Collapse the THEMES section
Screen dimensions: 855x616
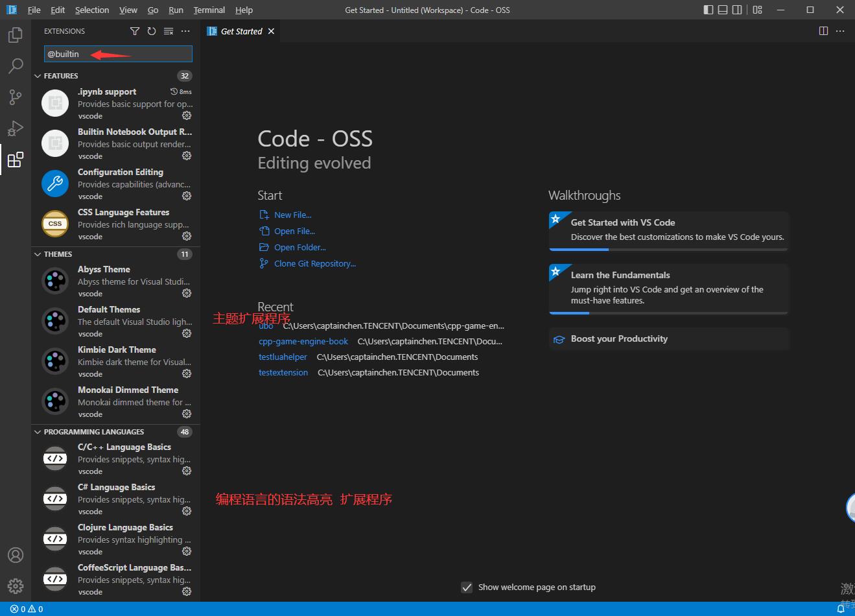[38, 254]
